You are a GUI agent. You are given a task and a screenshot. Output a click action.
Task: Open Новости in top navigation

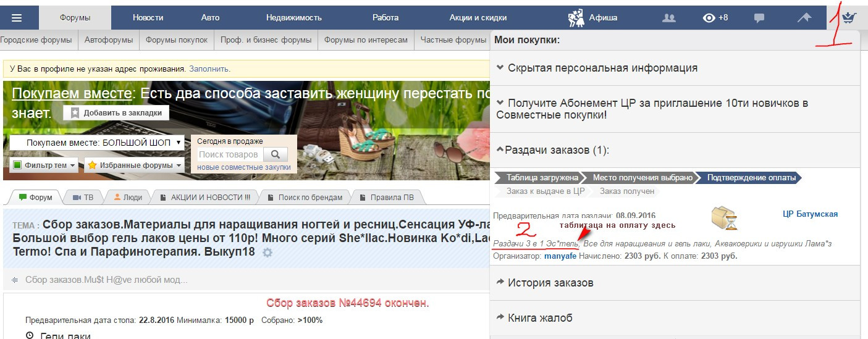coord(148,18)
